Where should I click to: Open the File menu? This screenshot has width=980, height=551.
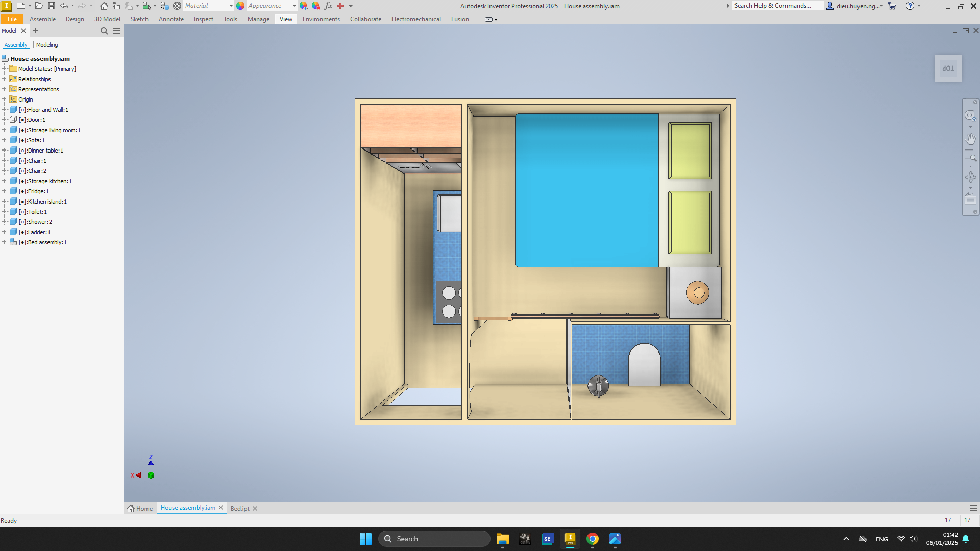click(x=12, y=19)
